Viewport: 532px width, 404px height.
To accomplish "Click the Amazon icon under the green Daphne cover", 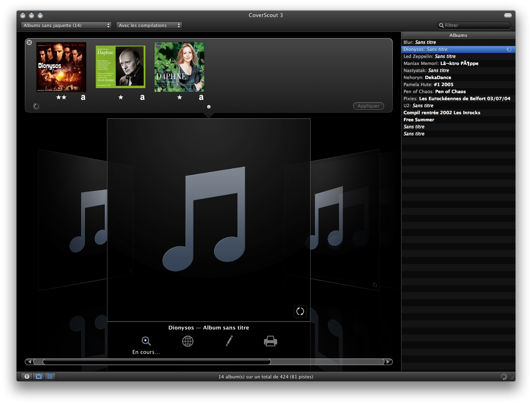I will [x=142, y=97].
